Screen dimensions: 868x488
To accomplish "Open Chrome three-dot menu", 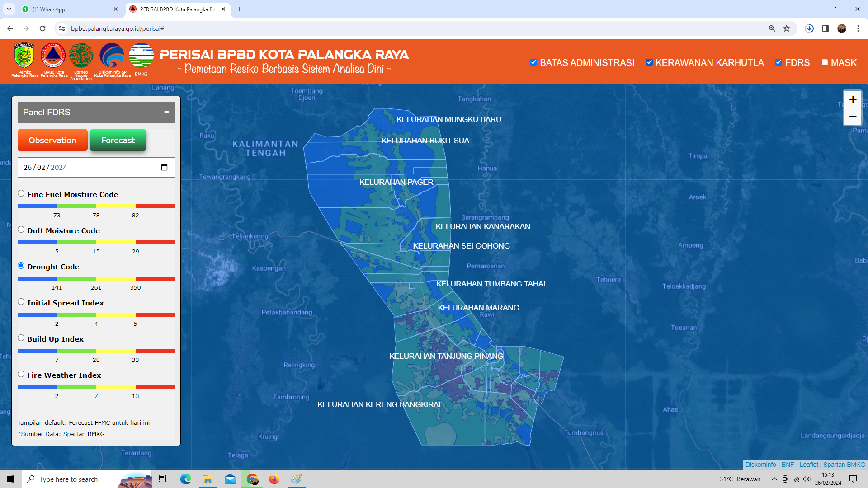I will tap(858, 28).
